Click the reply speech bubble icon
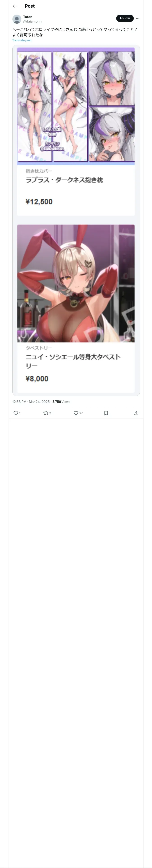 click(16, 413)
